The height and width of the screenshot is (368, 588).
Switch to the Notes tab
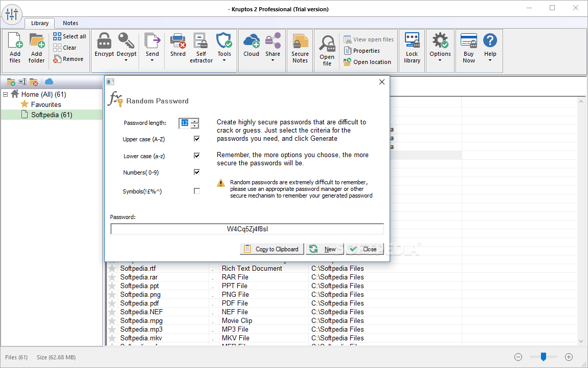pyautogui.click(x=70, y=23)
